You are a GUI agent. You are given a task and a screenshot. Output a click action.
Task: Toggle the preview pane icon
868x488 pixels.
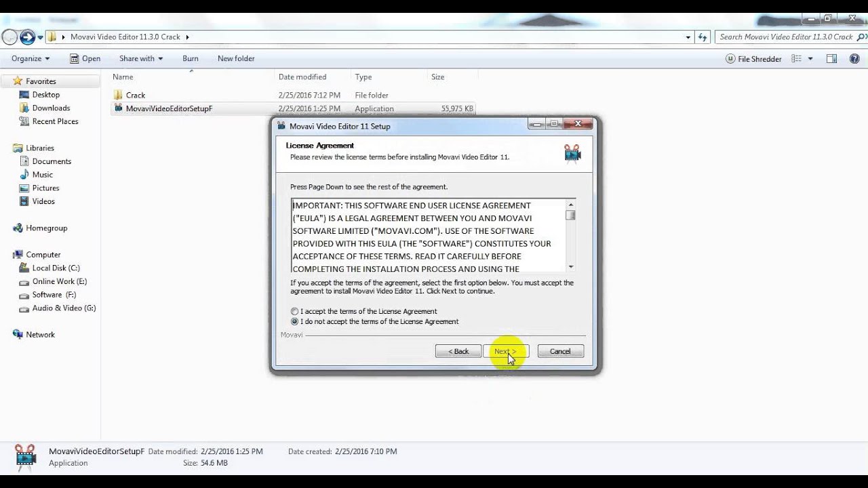click(832, 59)
